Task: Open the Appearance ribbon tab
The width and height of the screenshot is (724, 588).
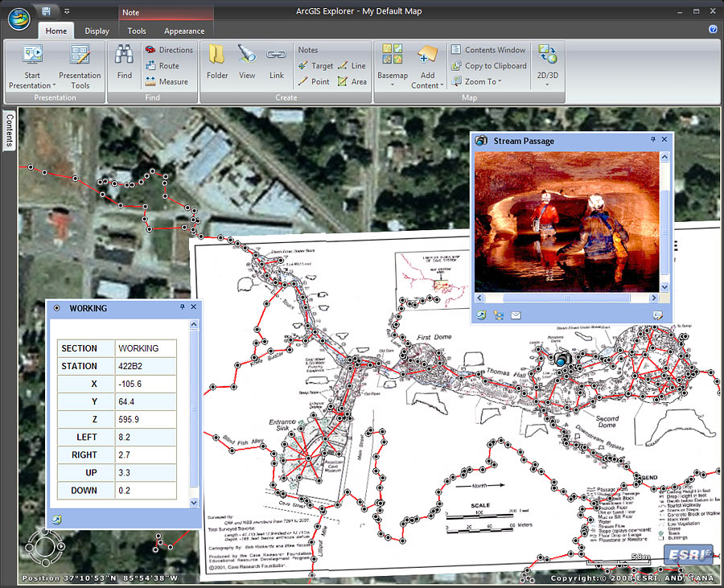Action: coord(184,31)
